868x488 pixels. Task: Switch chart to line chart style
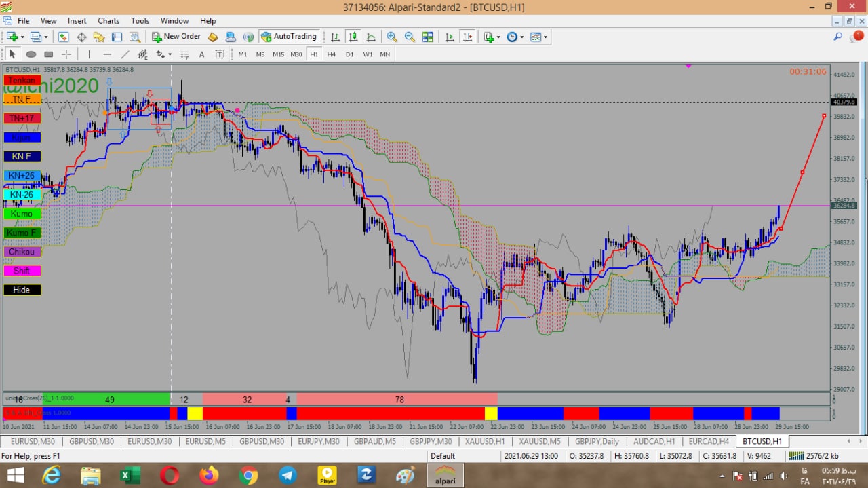coord(371,37)
